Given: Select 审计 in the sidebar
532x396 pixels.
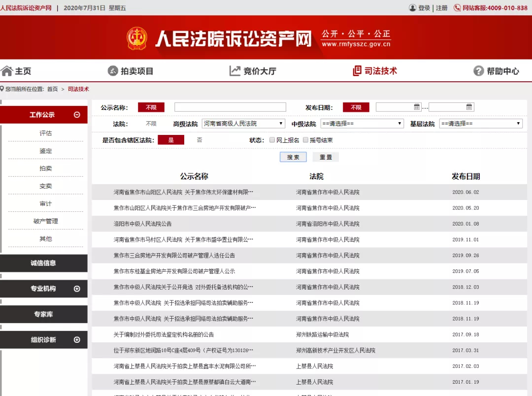Looking at the screenshot, I should [45, 203].
